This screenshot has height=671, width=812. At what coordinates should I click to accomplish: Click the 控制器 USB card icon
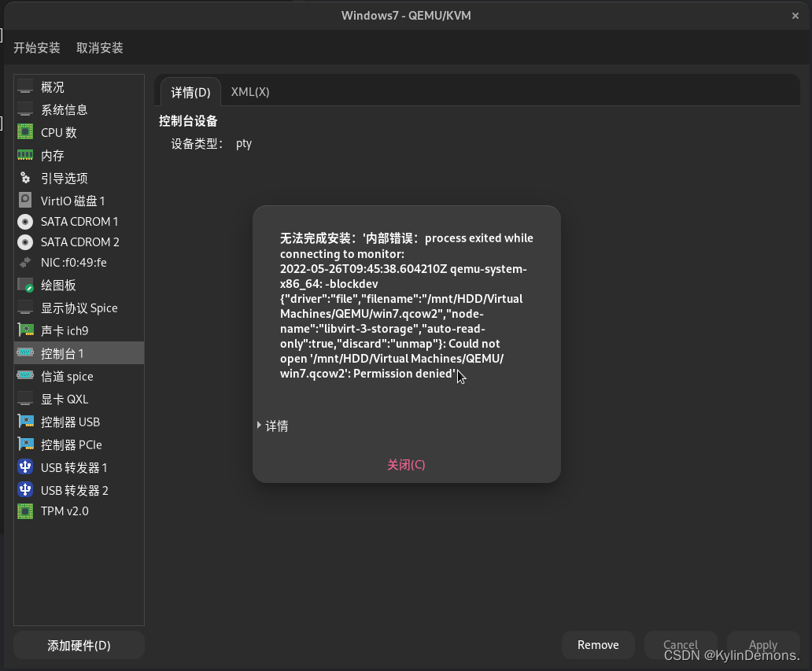(x=25, y=422)
